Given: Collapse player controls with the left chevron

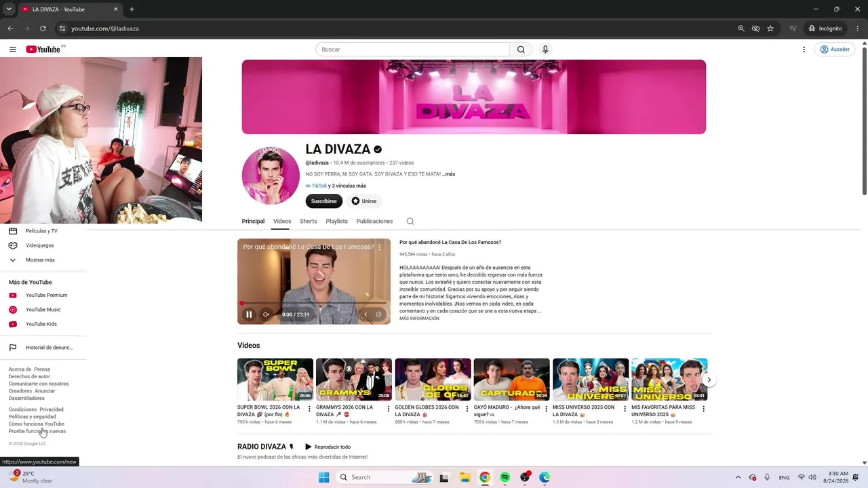Looking at the screenshot, I should [366, 314].
